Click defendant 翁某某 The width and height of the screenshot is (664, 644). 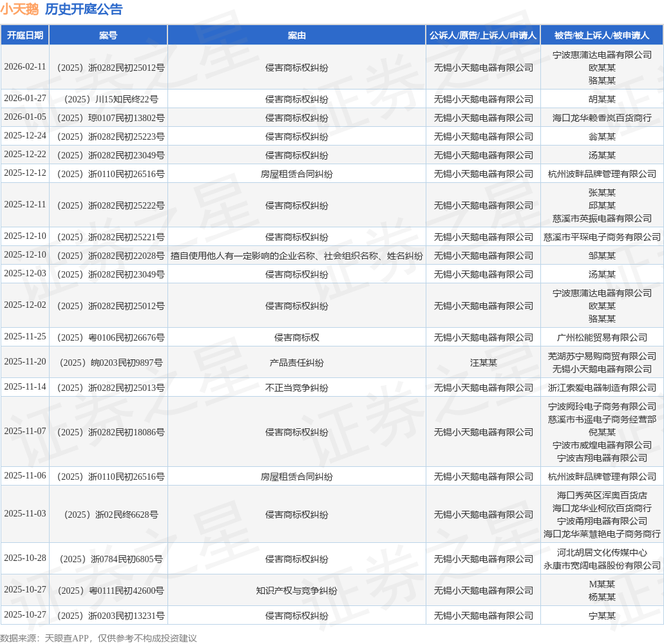point(602,137)
